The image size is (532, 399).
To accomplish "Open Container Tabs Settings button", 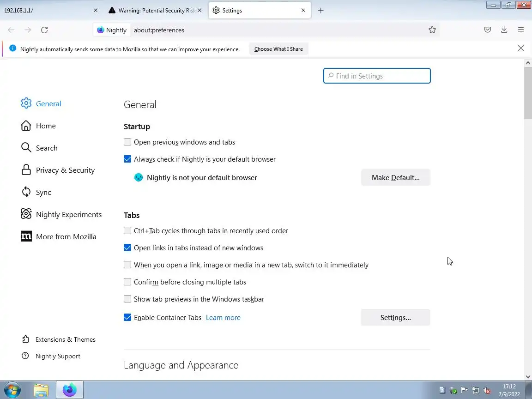I will point(396,317).
